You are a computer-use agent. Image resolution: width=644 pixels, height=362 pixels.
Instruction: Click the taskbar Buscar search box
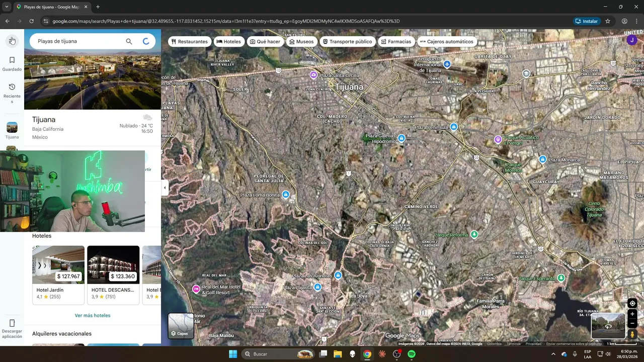pyautogui.click(x=278, y=354)
